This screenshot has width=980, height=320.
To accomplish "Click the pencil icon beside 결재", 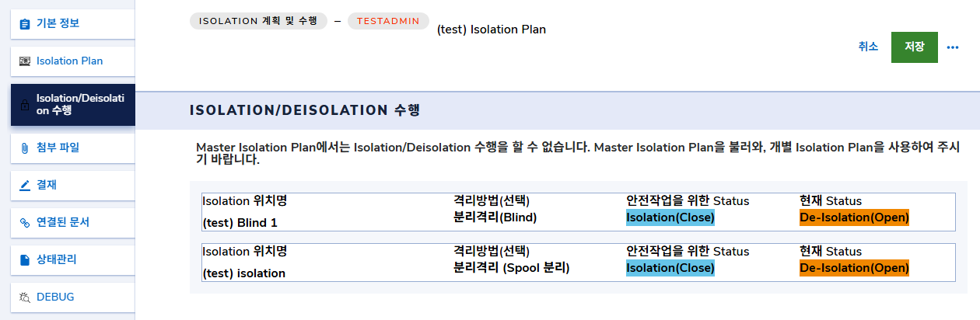I will (24, 185).
